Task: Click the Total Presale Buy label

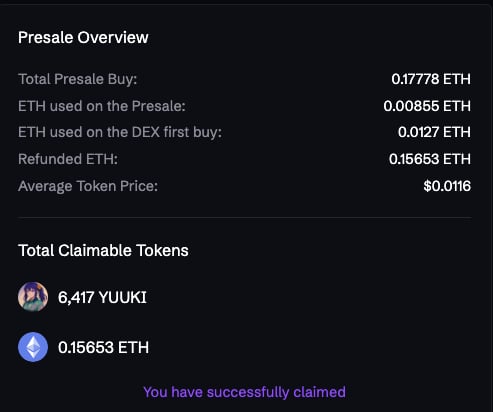Action: point(77,79)
